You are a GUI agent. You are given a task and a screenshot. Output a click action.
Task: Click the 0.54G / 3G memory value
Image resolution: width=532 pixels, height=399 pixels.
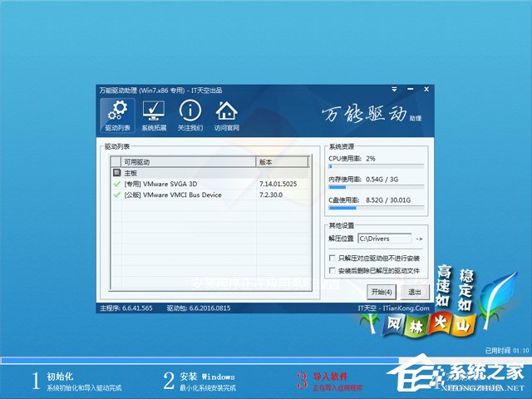pos(382,180)
